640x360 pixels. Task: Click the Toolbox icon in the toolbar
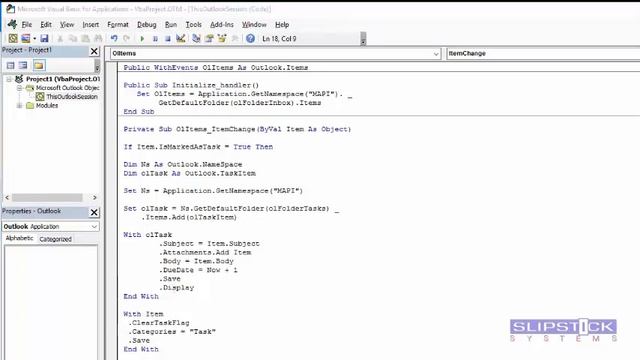pyautogui.click(x=235, y=38)
